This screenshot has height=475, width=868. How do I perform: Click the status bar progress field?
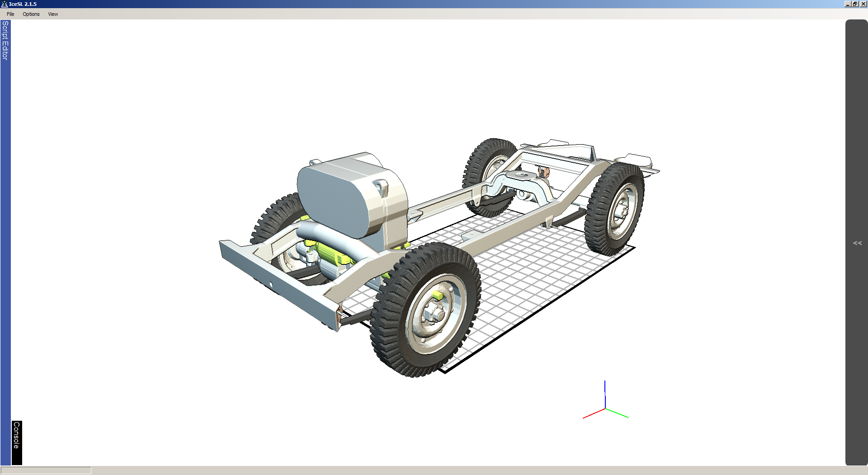point(46,470)
